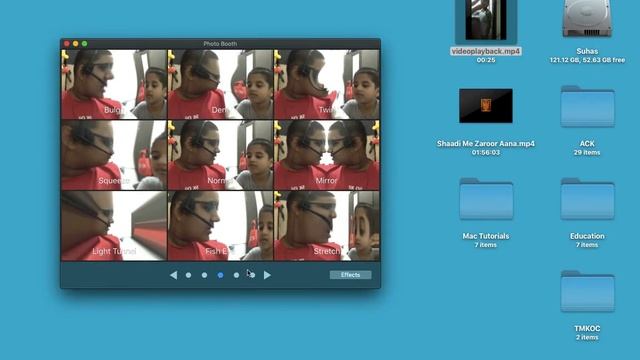Select the TMKOC folder icon
The width and height of the screenshot is (640, 360).
point(587,291)
